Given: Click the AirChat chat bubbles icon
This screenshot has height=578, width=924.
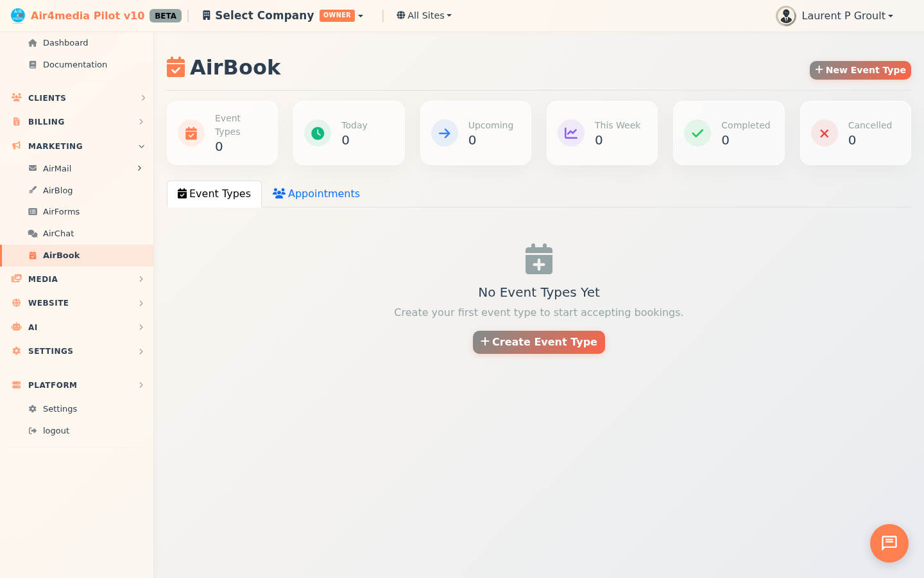Looking at the screenshot, I should (x=33, y=233).
